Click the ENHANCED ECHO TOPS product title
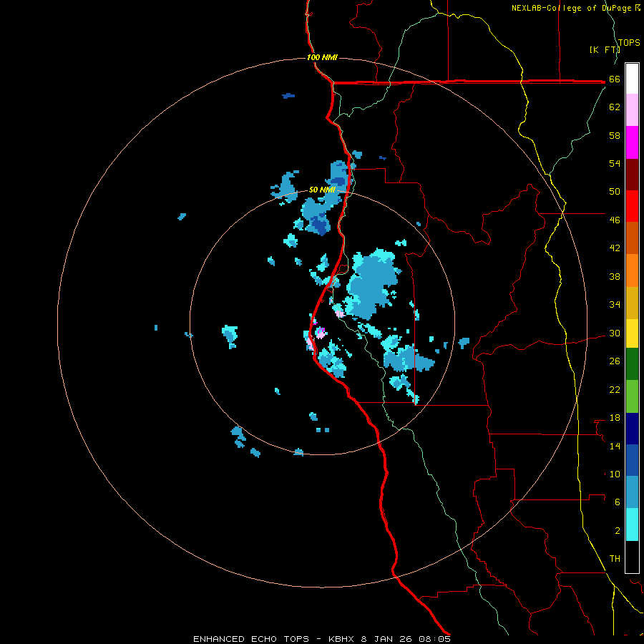 pyautogui.click(x=251, y=639)
